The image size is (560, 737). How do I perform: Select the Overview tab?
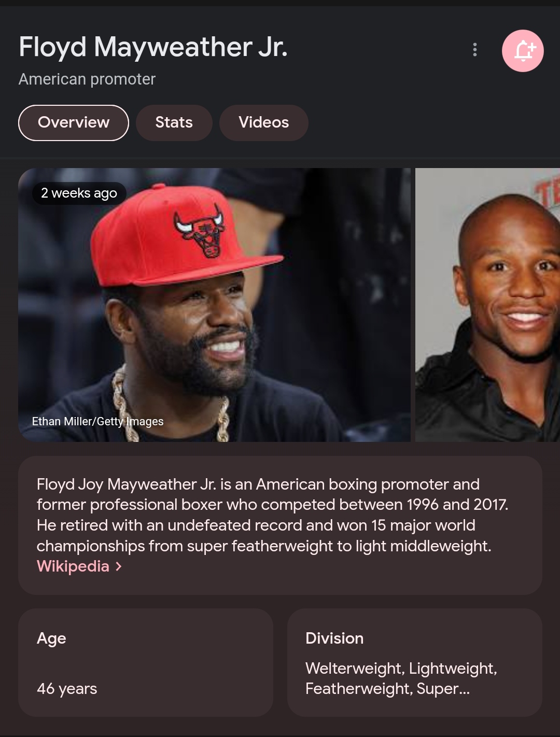pos(74,123)
